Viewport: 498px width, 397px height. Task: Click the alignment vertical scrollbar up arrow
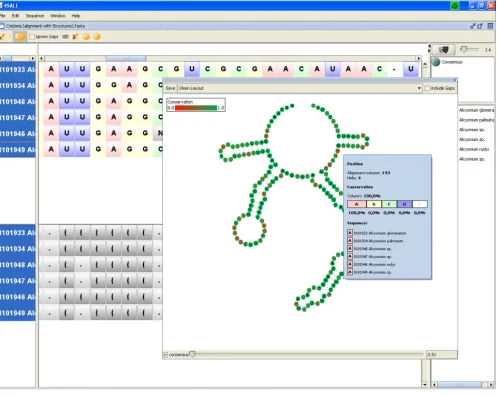coord(425,64)
